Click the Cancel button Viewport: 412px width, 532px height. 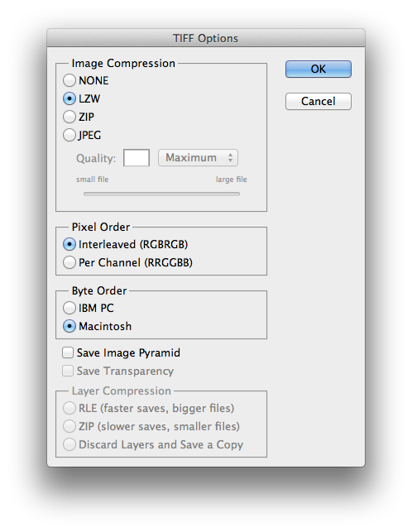[x=319, y=101]
